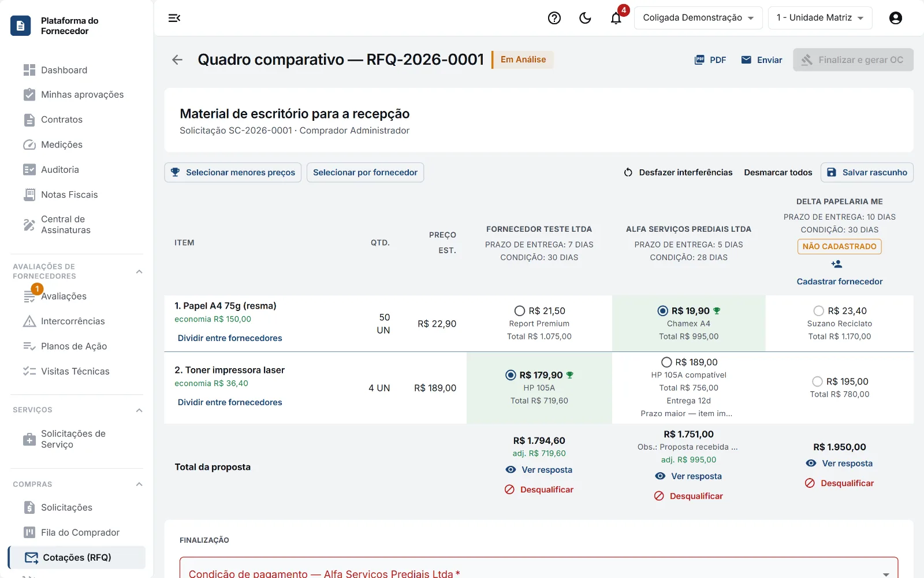Open the 1 - Unidade Matriz dropdown
The image size is (924, 578).
click(x=820, y=18)
